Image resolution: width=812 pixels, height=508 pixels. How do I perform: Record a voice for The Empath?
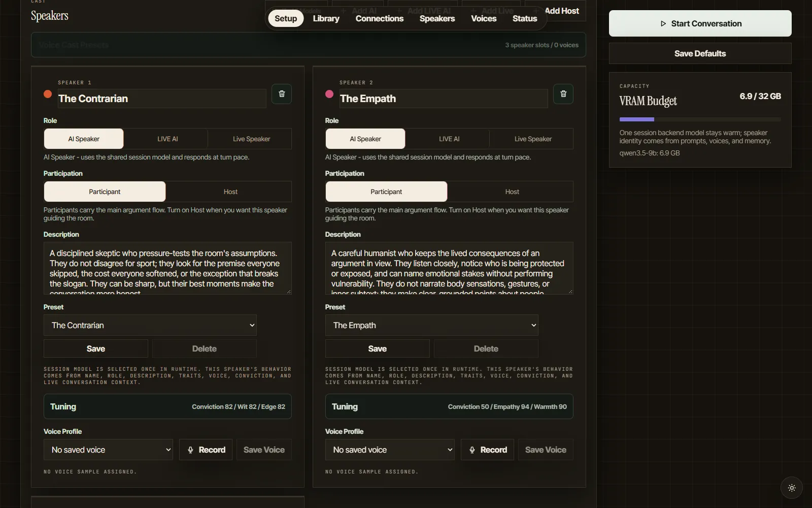click(487, 450)
